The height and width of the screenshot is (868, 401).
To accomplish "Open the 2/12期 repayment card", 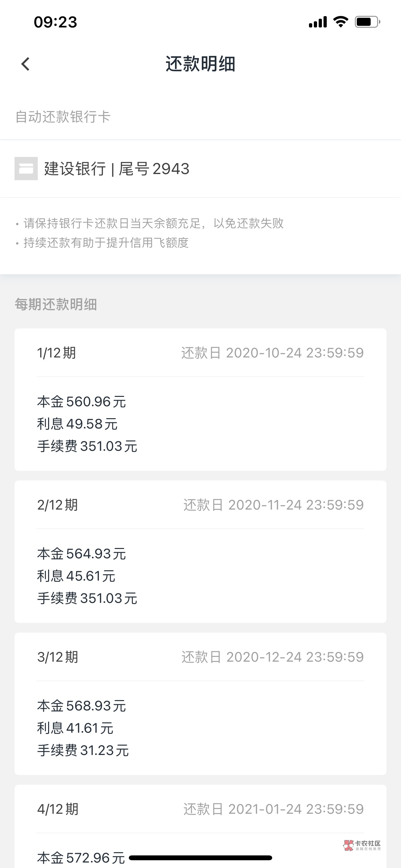I will pyautogui.click(x=200, y=552).
